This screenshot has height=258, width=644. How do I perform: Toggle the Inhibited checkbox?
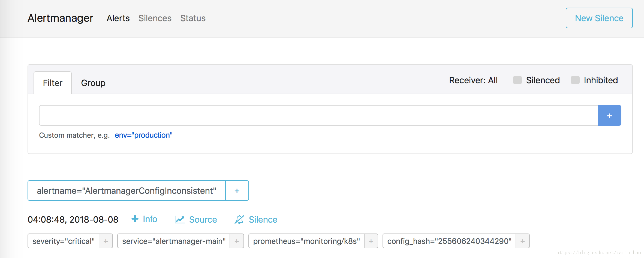575,80
